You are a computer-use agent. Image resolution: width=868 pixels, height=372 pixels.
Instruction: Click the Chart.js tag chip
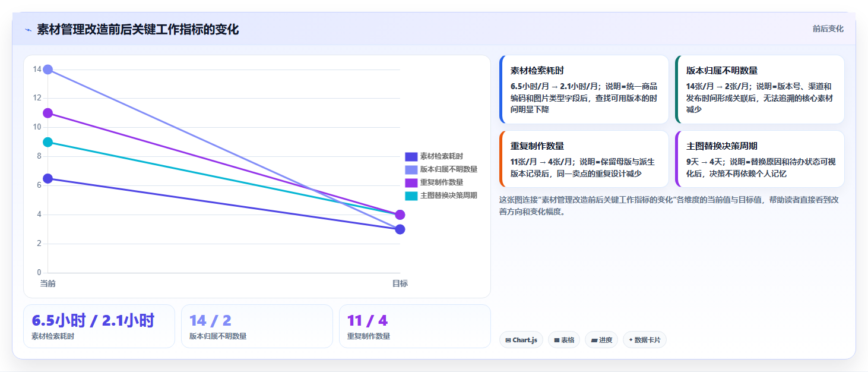(x=521, y=340)
